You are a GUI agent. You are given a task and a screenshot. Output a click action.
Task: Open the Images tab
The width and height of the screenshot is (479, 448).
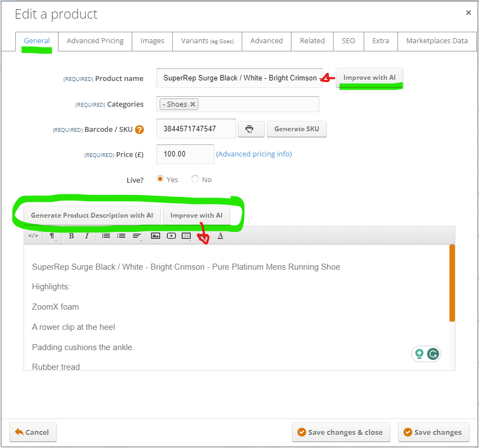tap(153, 41)
